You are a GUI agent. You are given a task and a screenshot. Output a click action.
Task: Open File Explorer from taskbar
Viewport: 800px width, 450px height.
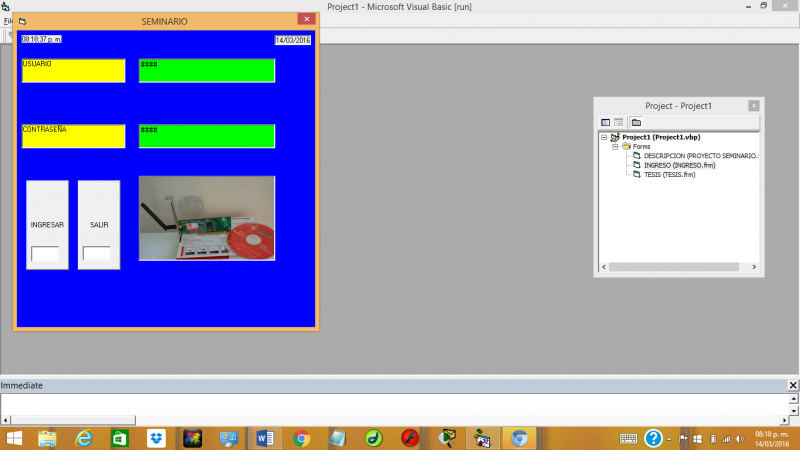[47, 439]
